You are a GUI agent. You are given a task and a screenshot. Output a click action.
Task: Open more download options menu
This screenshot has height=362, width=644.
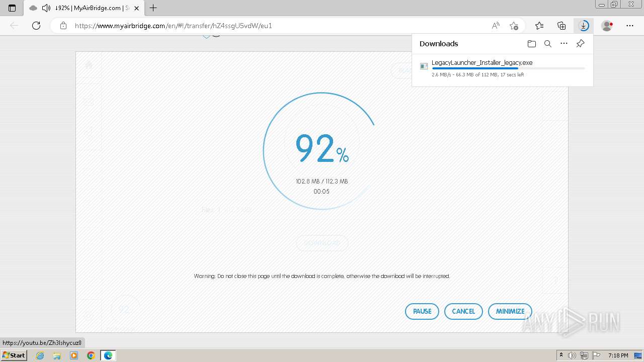coord(564,44)
